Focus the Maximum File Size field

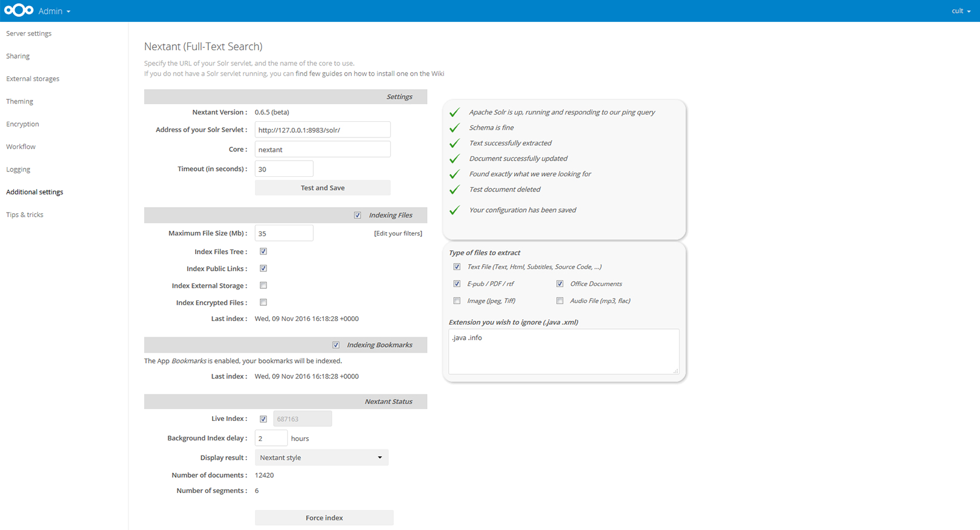click(284, 233)
